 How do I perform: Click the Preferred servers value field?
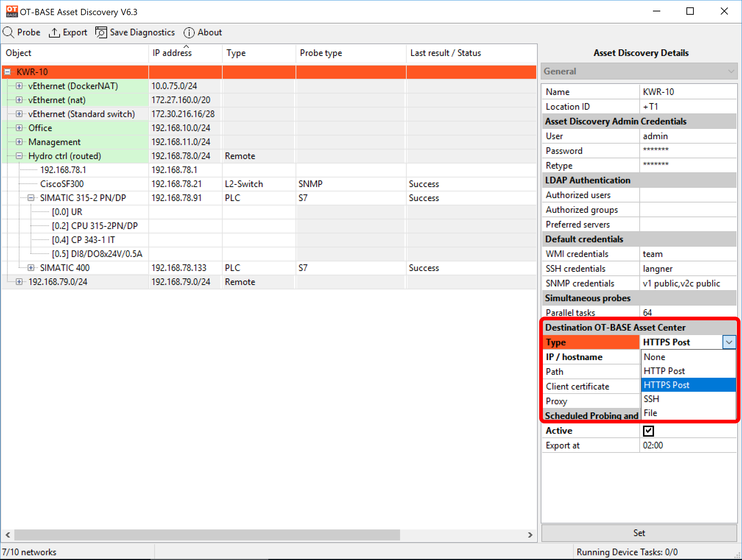pos(688,224)
